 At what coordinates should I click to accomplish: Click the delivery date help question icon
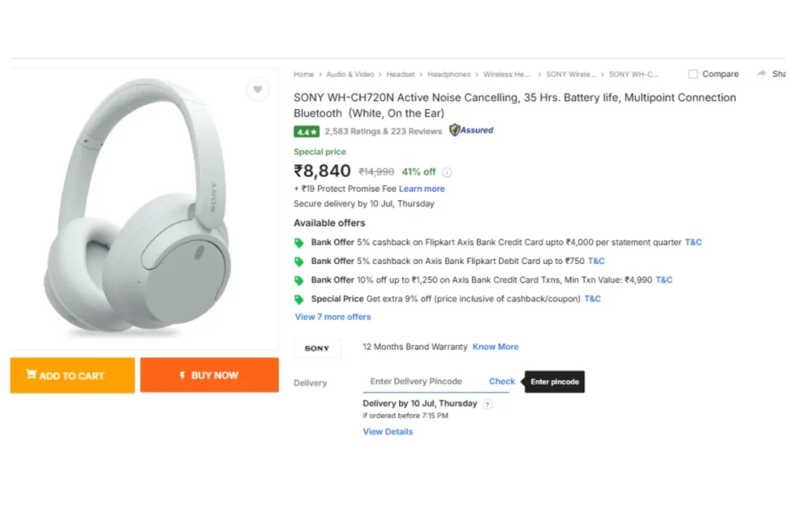tap(487, 404)
